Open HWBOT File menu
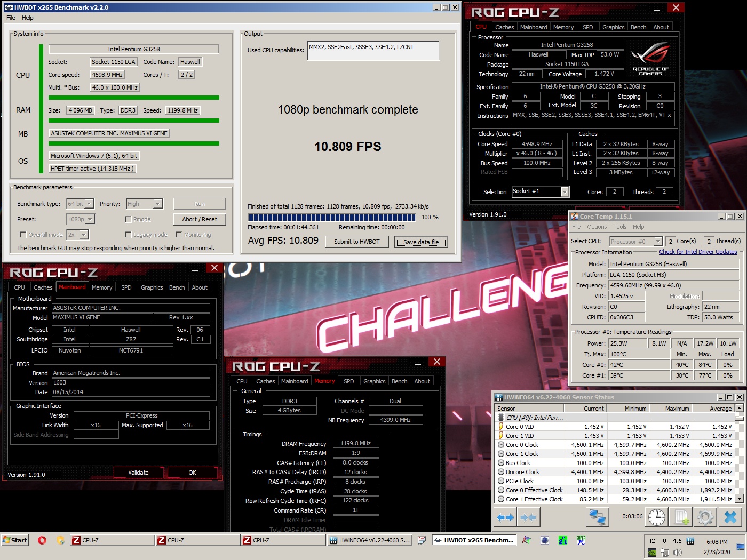 (11, 18)
